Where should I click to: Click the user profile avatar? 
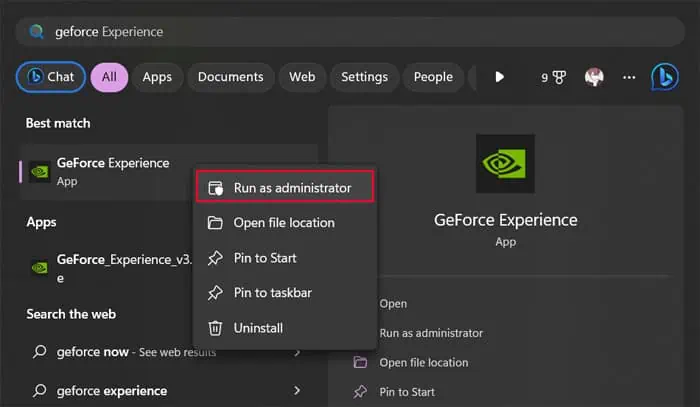594,77
